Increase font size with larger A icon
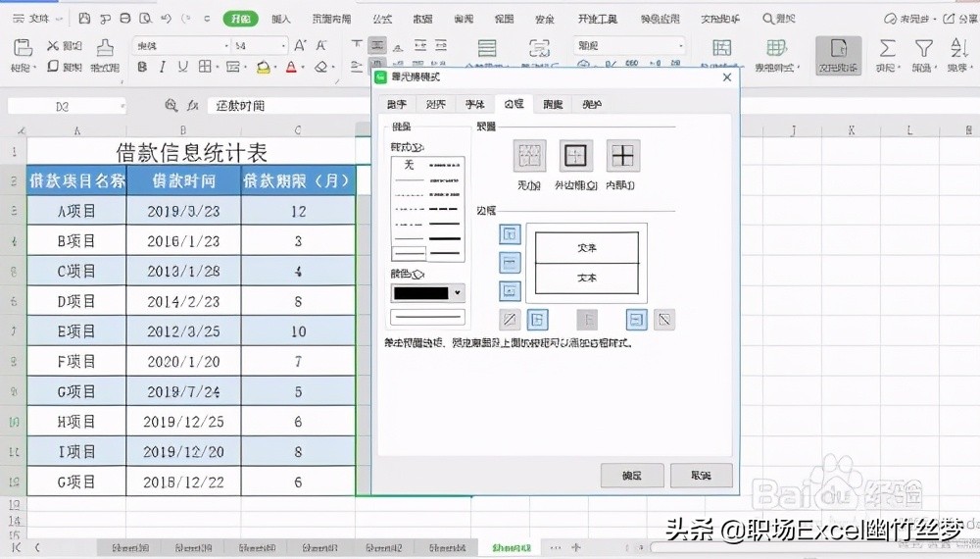 [x=300, y=46]
